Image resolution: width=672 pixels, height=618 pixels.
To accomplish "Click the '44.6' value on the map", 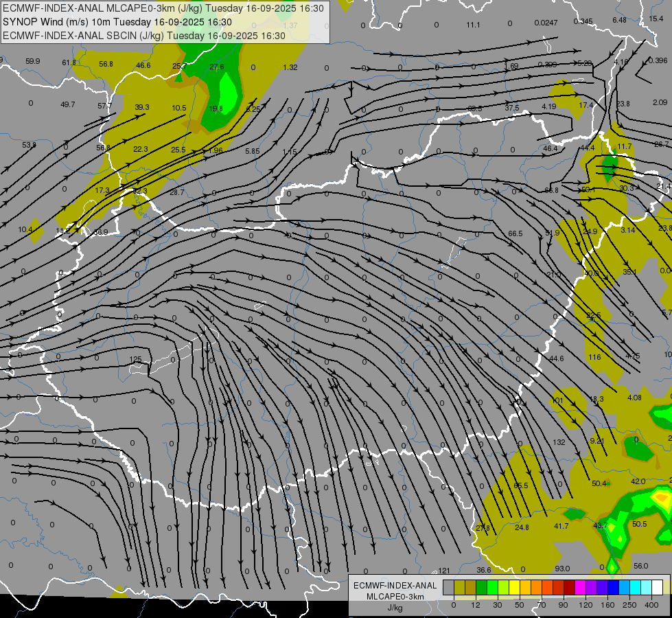I will [x=556, y=358].
